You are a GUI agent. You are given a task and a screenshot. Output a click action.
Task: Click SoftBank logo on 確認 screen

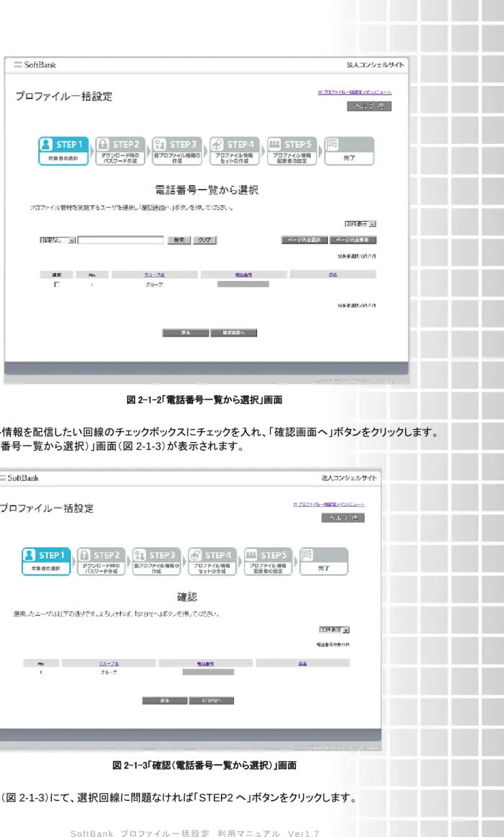(19, 478)
